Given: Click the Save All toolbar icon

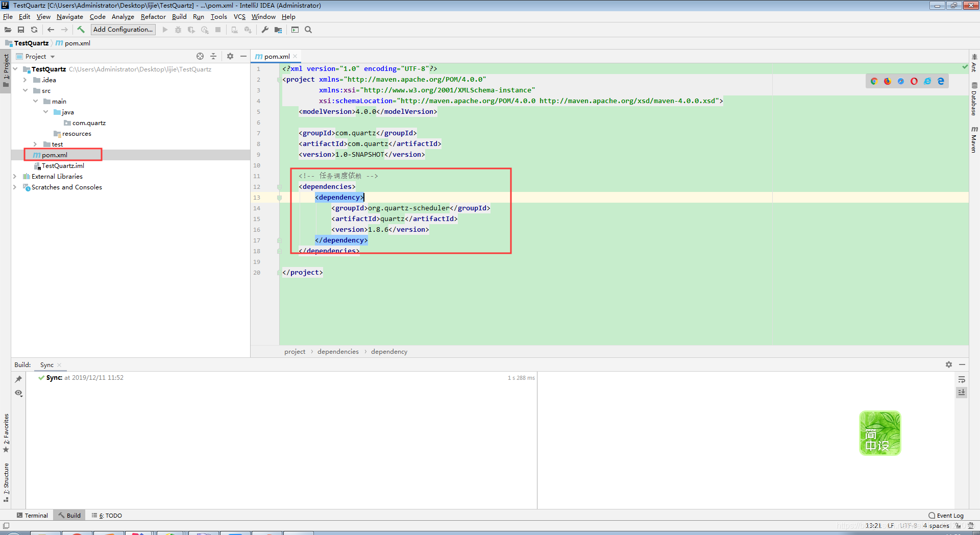Looking at the screenshot, I should coord(21,30).
